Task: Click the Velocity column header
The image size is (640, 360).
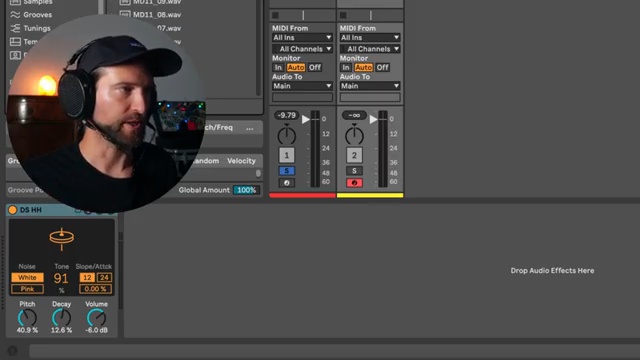Action: tap(241, 161)
